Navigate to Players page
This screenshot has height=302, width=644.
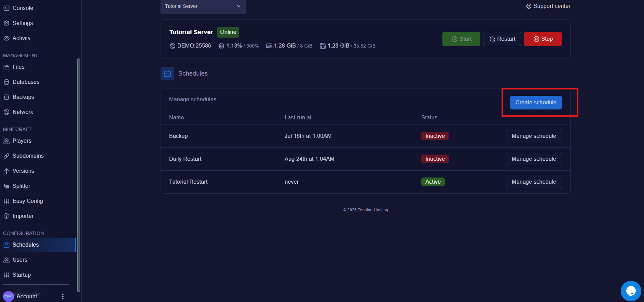(x=38, y=141)
